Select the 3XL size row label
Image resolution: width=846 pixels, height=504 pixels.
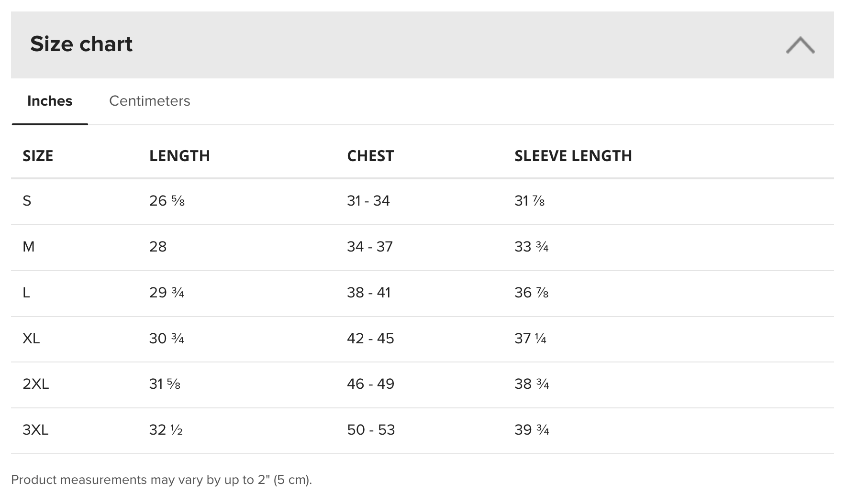[x=35, y=430]
